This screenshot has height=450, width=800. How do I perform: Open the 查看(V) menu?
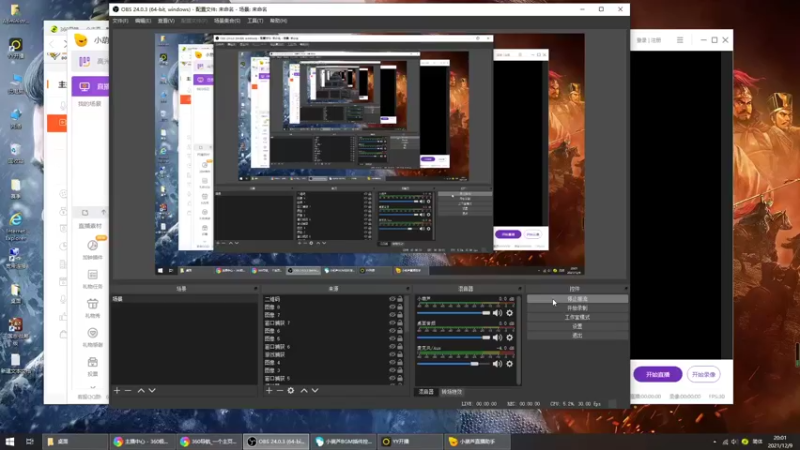[166, 21]
